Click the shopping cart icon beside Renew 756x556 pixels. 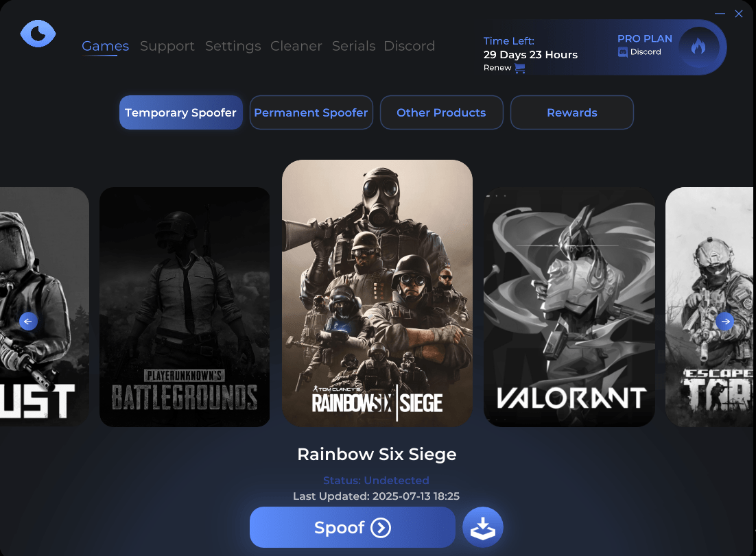(520, 69)
